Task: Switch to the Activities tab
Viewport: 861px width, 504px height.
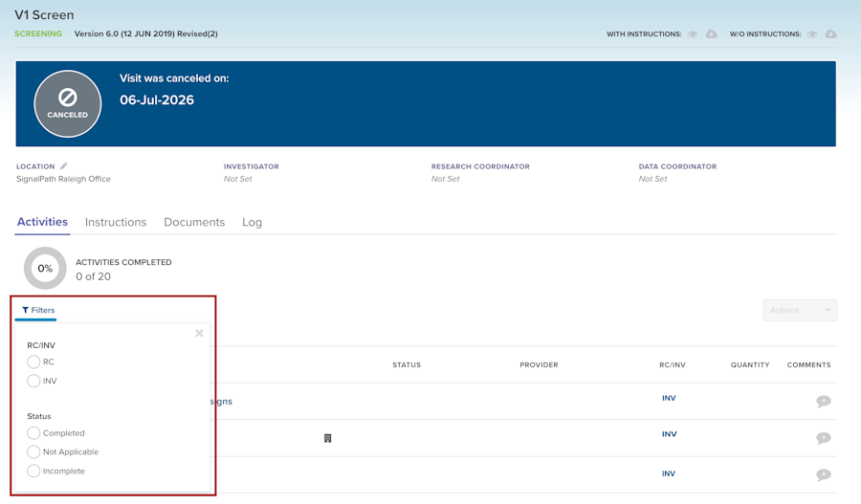Action: click(x=42, y=222)
